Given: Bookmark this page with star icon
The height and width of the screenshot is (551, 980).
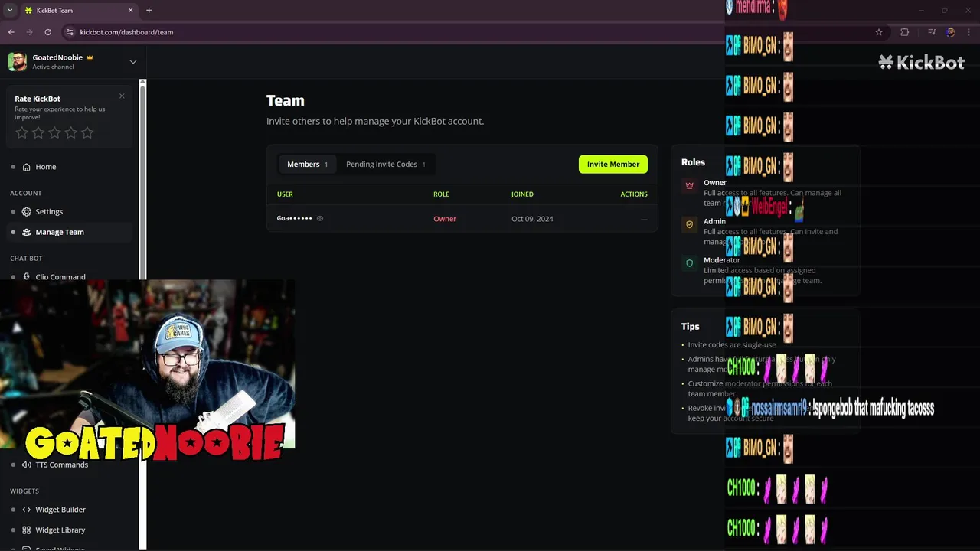Looking at the screenshot, I should pos(879,32).
